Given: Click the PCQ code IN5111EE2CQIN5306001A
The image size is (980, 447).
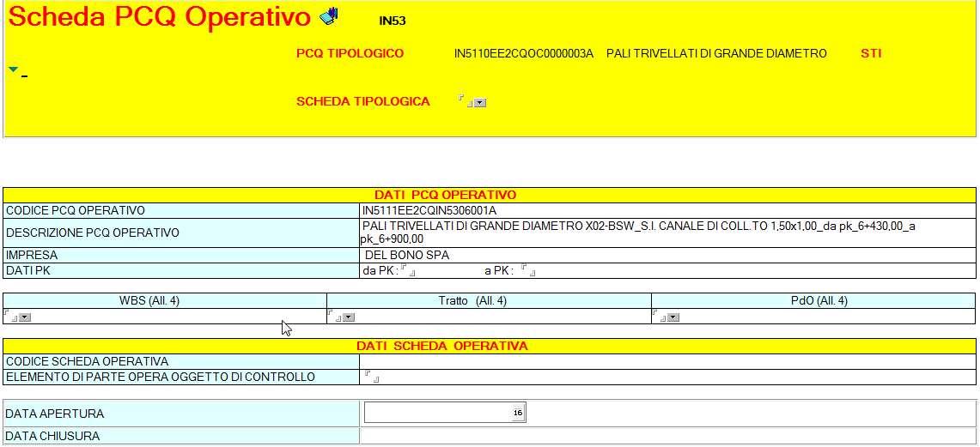Looking at the screenshot, I should [429, 210].
